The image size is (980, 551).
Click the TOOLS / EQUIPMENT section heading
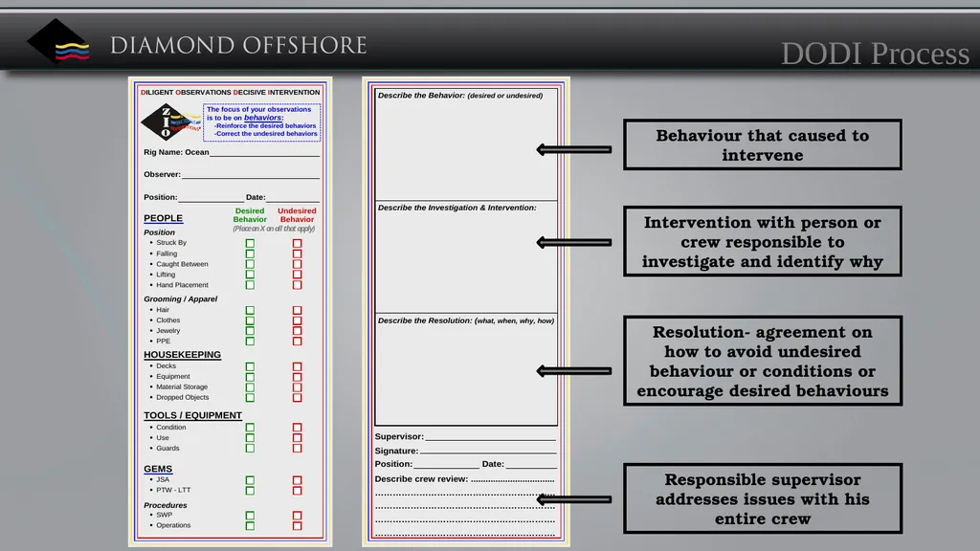click(192, 415)
